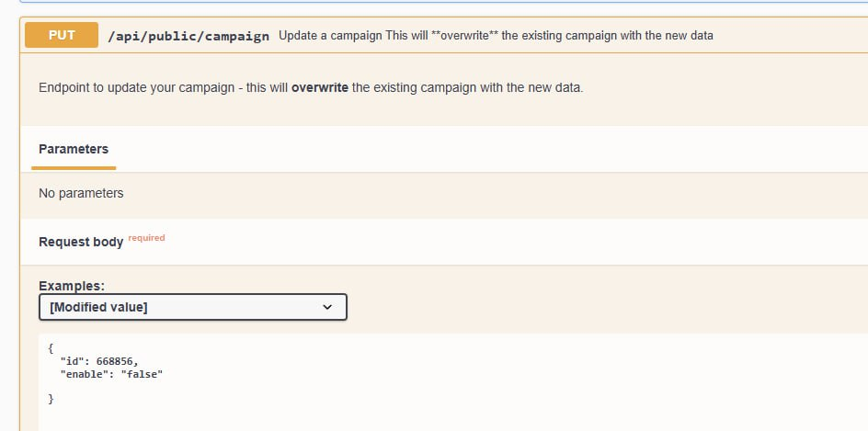Click the "Endpoint to update your campaign" description
868x431 pixels.
(311, 88)
